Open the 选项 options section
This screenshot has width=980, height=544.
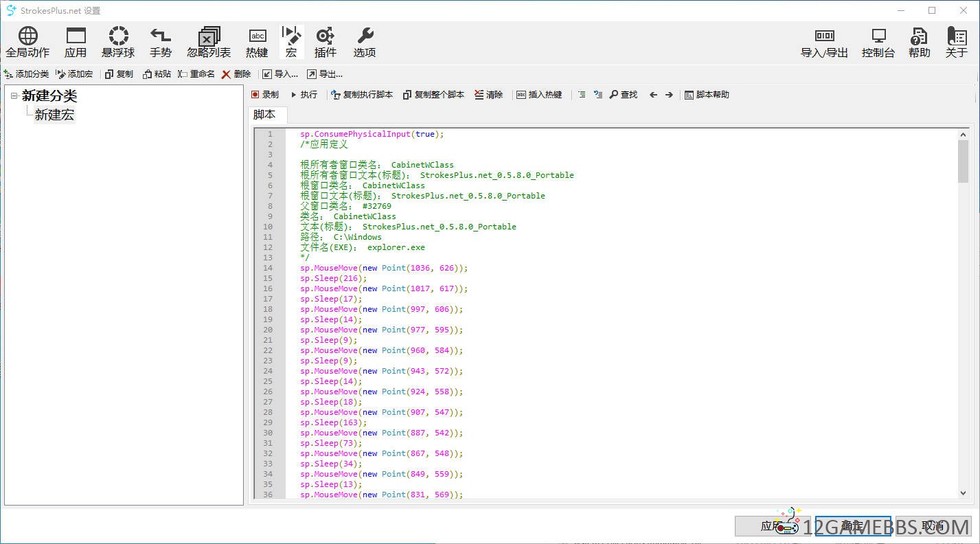coord(365,42)
